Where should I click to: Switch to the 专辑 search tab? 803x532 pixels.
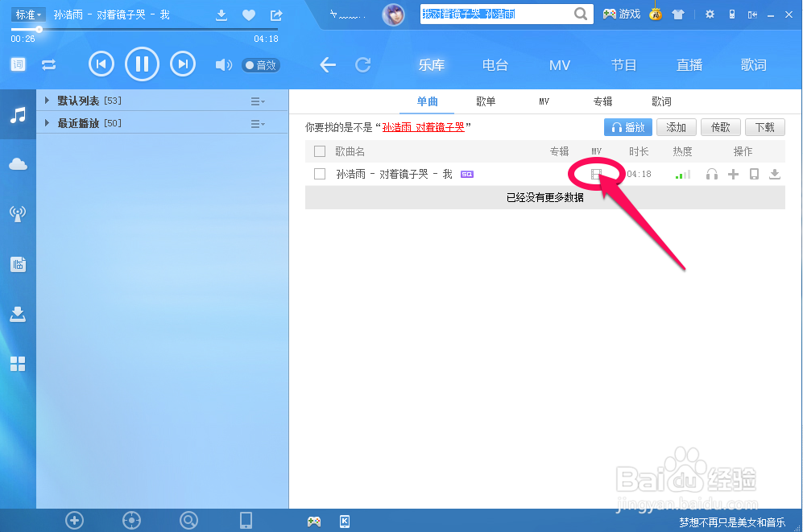tap(602, 101)
